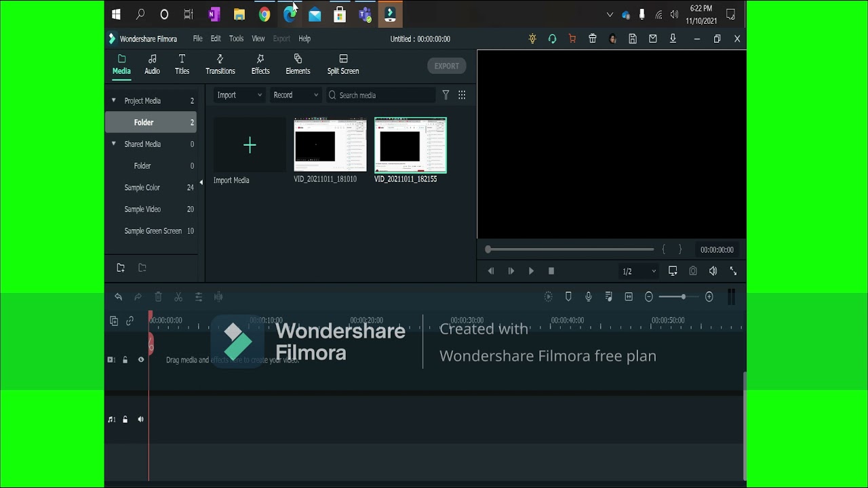Image resolution: width=868 pixels, height=488 pixels.
Task: Record voiceover with microphone icon
Action: coord(589,297)
